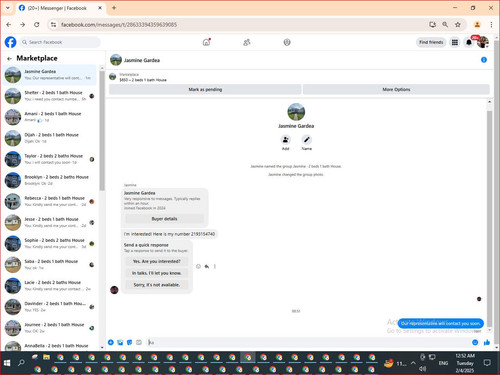
Task: Click the Add people icon under Jasmine Gardea
Action: click(286, 140)
